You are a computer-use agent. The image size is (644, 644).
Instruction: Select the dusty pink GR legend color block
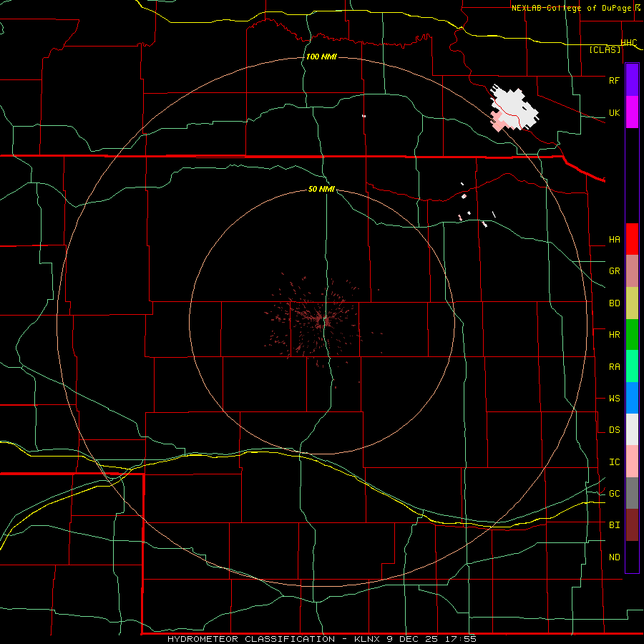coord(632,271)
